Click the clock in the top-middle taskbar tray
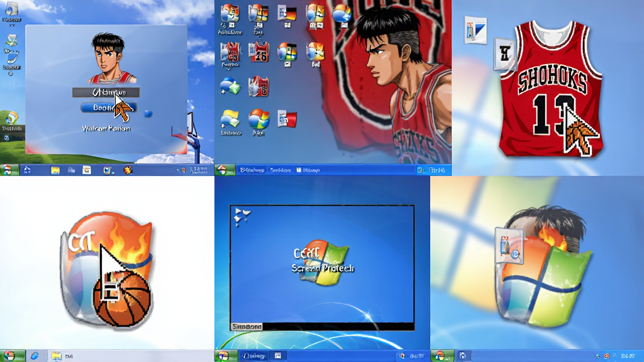This screenshot has height=362, width=644. 437,170
